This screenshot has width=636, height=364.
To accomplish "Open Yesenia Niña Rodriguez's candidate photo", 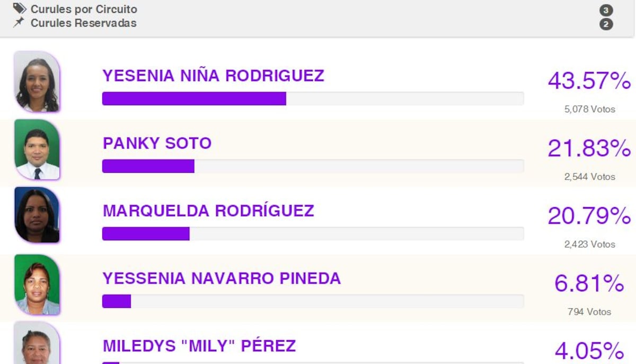I will (x=37, y=82).
